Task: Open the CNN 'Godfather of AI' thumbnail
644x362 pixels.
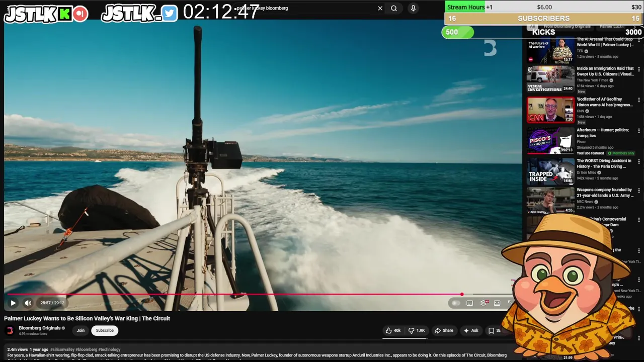Action: (x=550, y=110)
